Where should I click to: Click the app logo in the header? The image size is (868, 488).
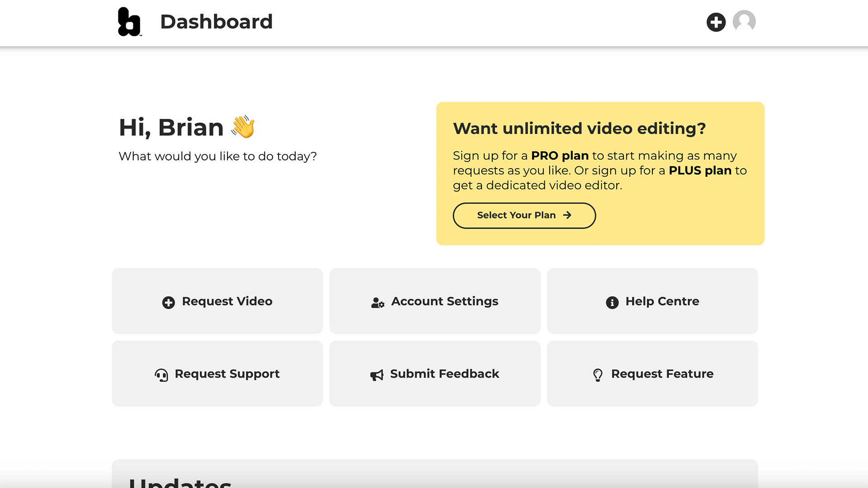(130, 21)
